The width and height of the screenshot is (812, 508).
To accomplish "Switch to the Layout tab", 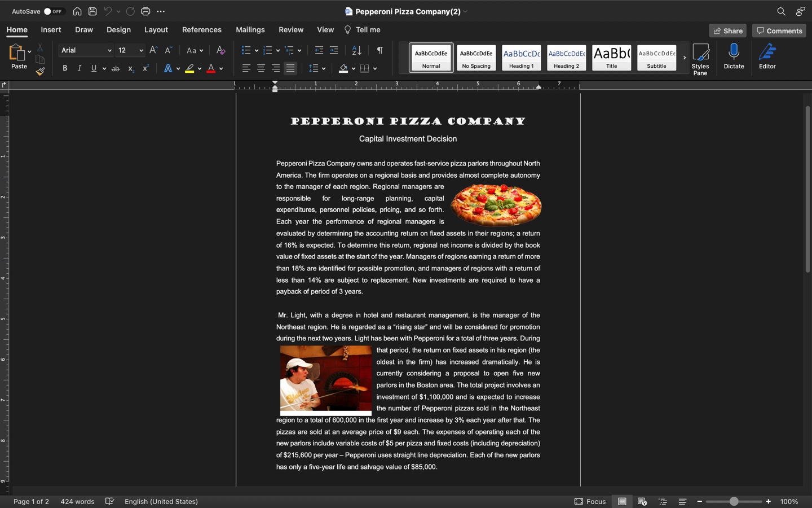I will point(156,30).
